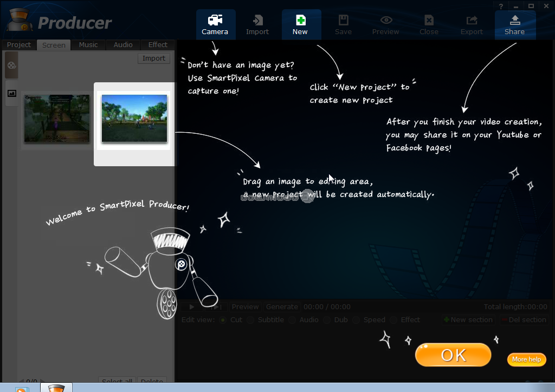Dismiss the welcome guide with OK
The height and width of the screenshot is (392, 555).
[x=453, y=355]
